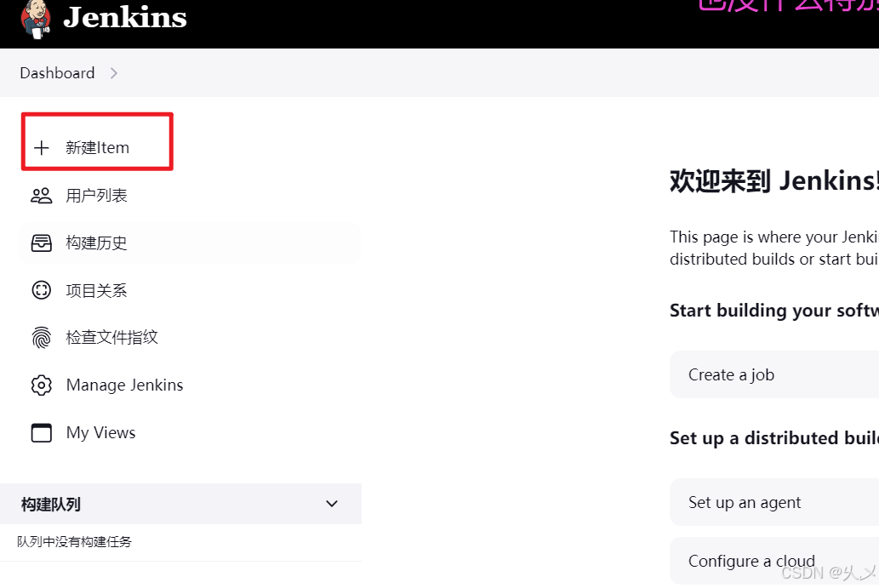
Task: Click Set up a distributed build heading
Action: pos(774,437)
